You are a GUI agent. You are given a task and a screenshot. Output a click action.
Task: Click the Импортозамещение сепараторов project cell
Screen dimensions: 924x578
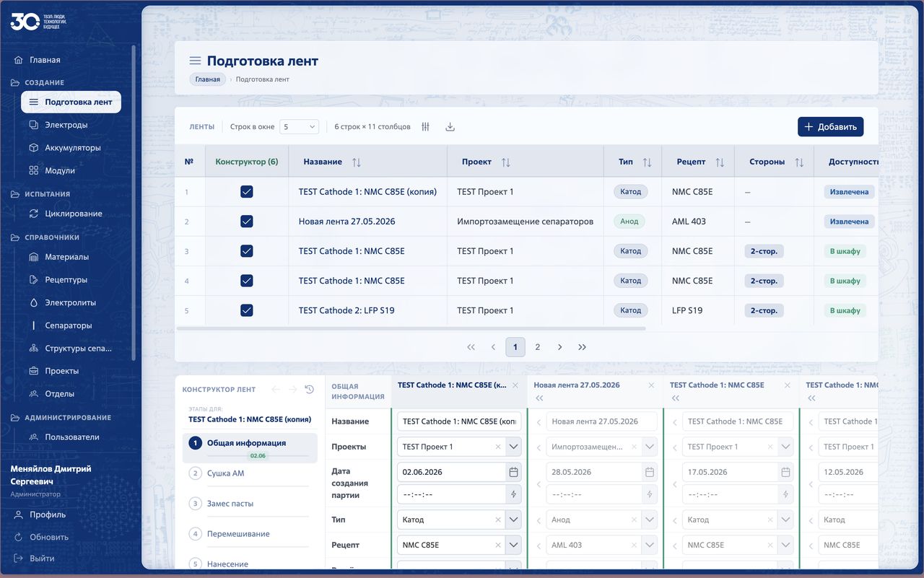click(x=525, y=222)
